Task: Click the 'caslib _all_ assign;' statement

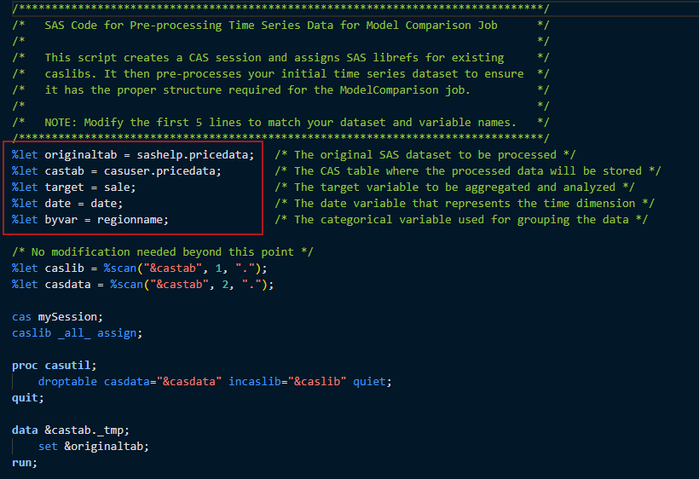Action: click(x=77, y=333)
